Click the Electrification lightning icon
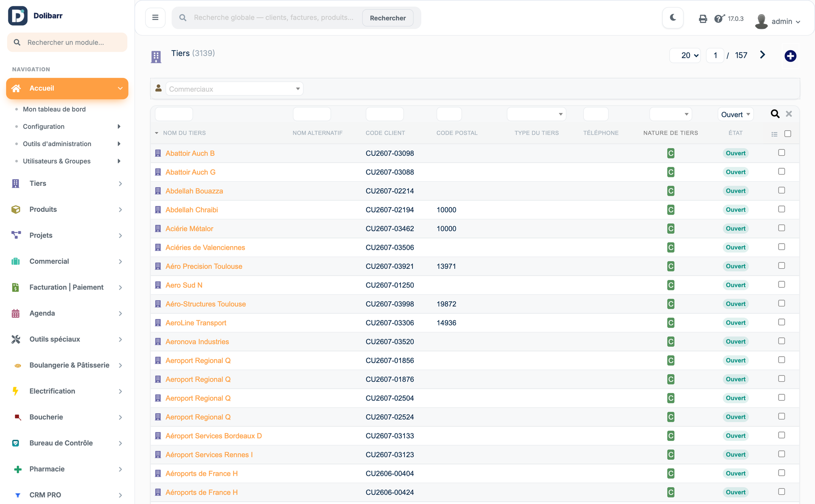Viewport: 815px width, 504px height. tap(15, 391)
